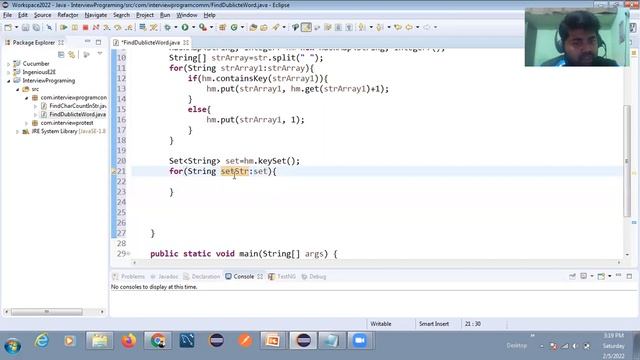Open the Navigate menu
This screenshot has width=640, height=360.
point(96,15)
